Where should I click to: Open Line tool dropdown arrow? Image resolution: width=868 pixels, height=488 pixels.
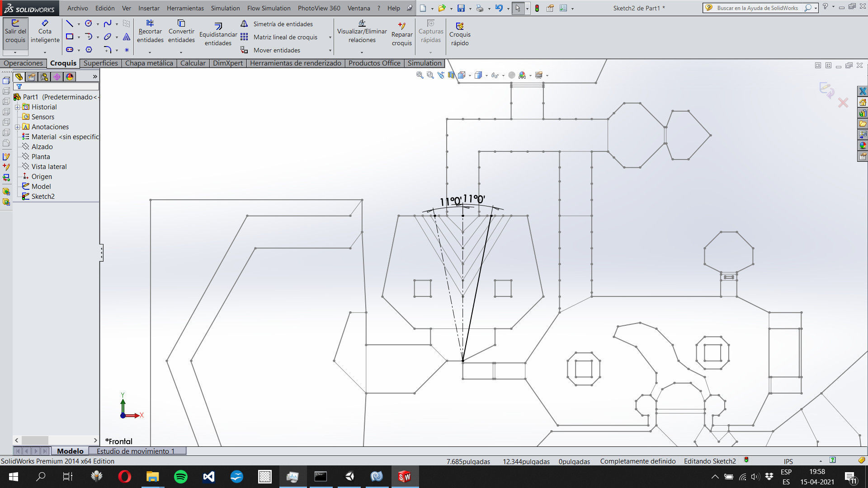[79, 24]
